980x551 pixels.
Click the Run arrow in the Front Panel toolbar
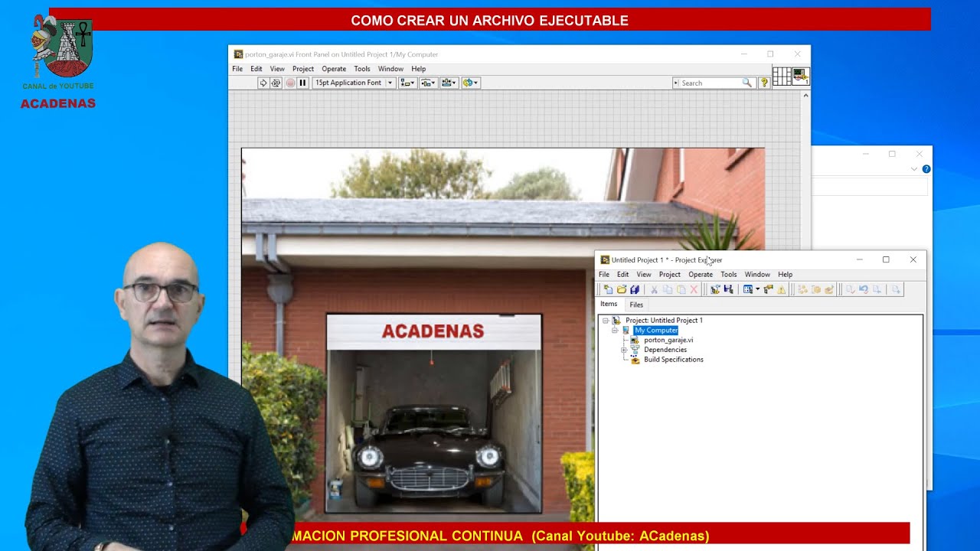[x=263, y=83]
